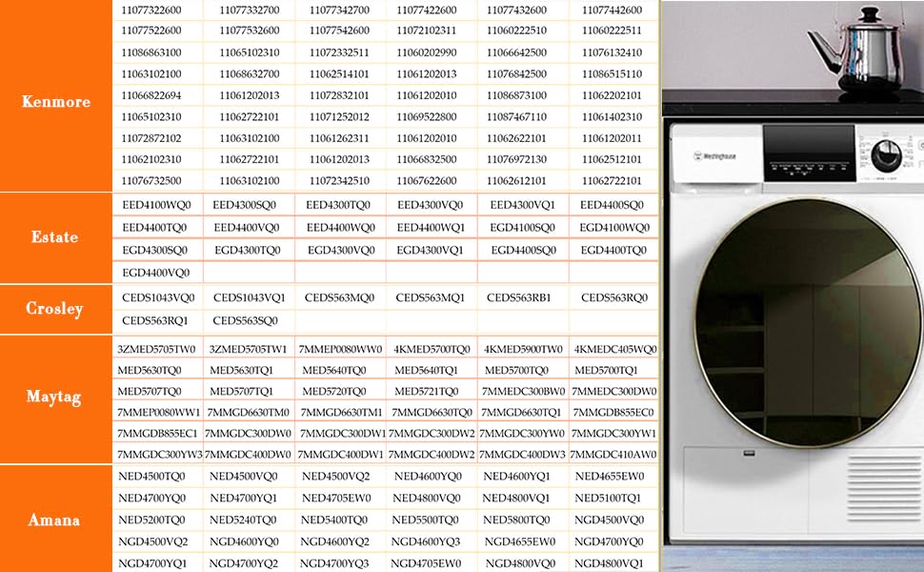The image size is (924, 572).
Task: Tap the dryer's digital display panel
Action: tap(811, 153)
